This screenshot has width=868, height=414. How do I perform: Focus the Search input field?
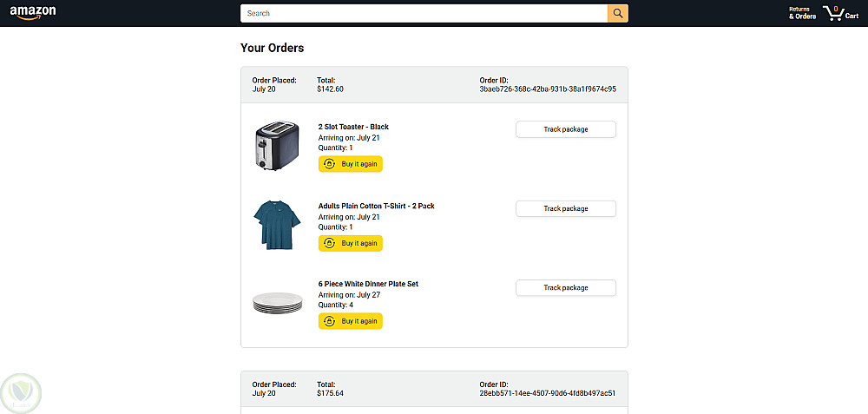click(424, 13)
